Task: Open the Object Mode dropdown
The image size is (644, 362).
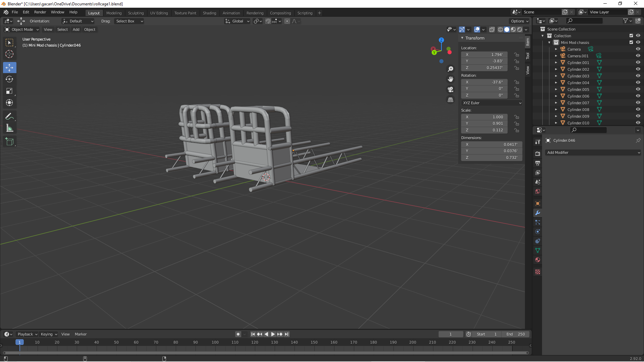Action: pos(22,29)
